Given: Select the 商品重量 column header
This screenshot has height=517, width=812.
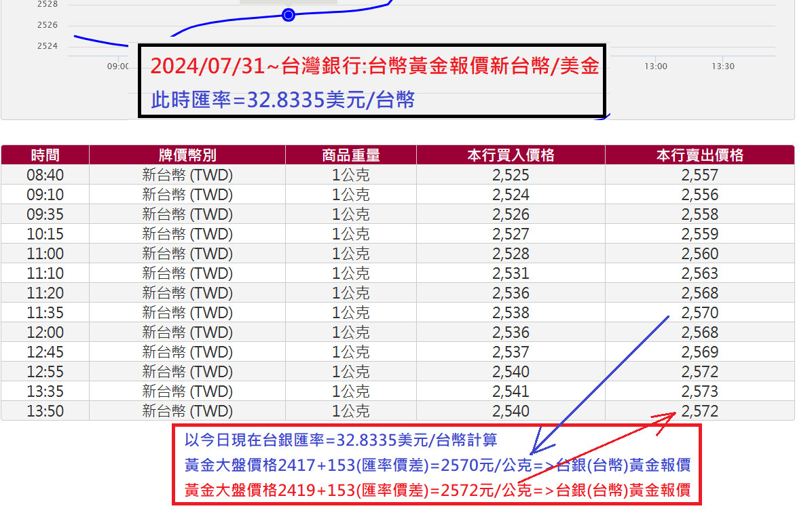Looking at the screenshot, I should pyautogui.click(x=350, y=155).
